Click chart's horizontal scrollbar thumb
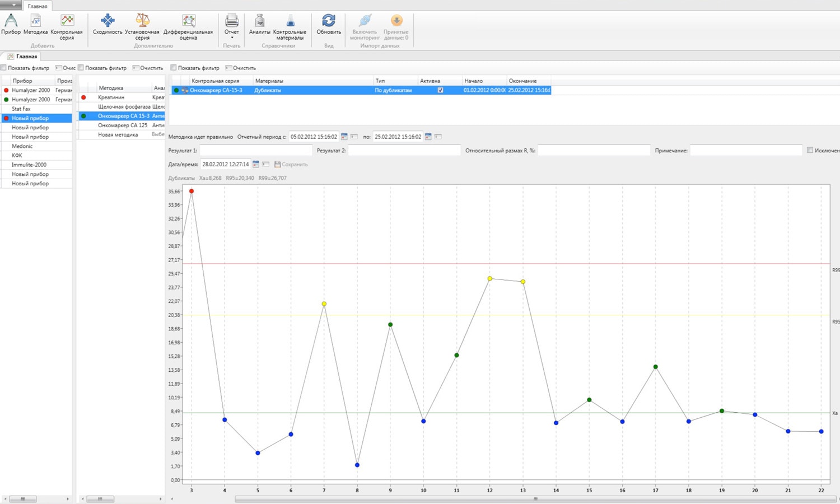Viewport: 840px width, 504px height. pyautogui.click(x=535, y=498)
